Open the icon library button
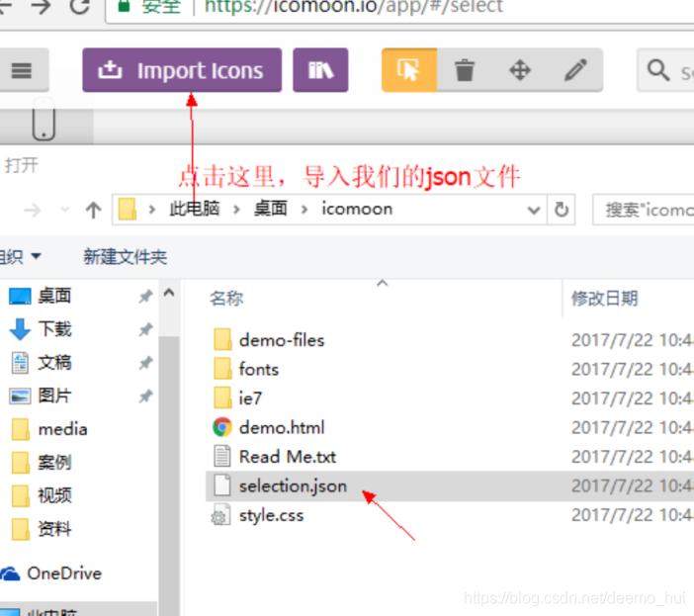The height and width of the screenshot is (616, 694). click(320, 70)
